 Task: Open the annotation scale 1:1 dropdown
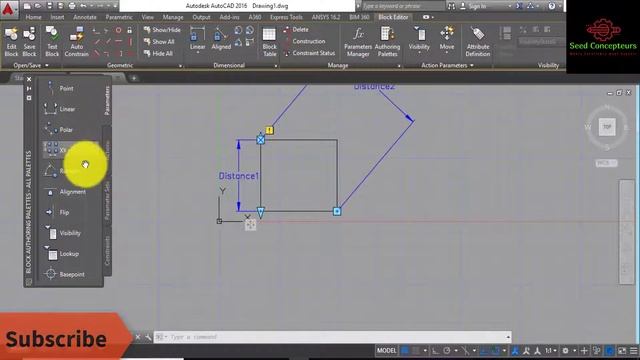point(551,351)
